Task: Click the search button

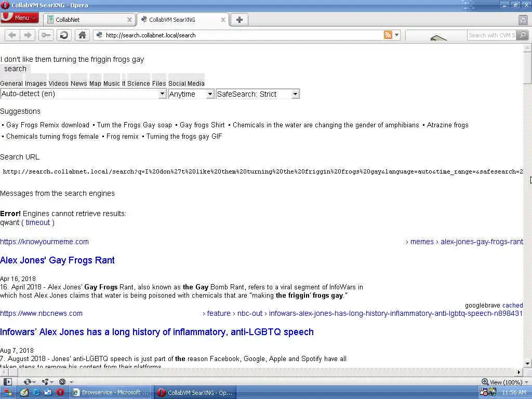Action: coord(15,69)
